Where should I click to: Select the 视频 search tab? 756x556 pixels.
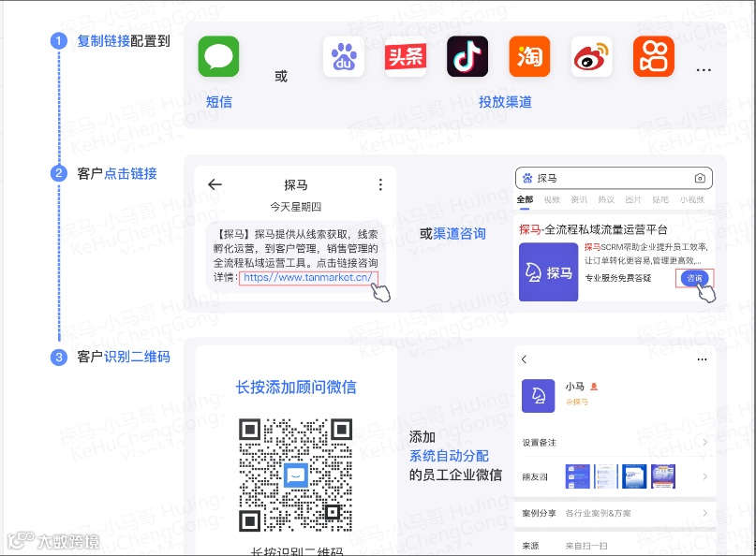click(x=552, y=199)
